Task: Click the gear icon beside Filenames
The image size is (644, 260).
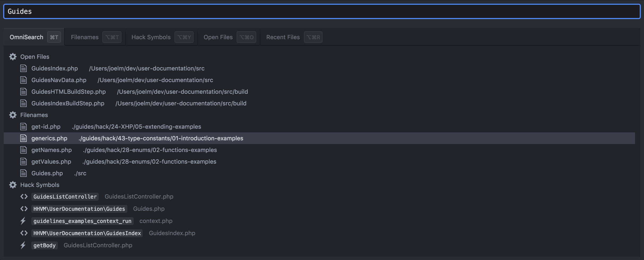Action: point(13,115)
